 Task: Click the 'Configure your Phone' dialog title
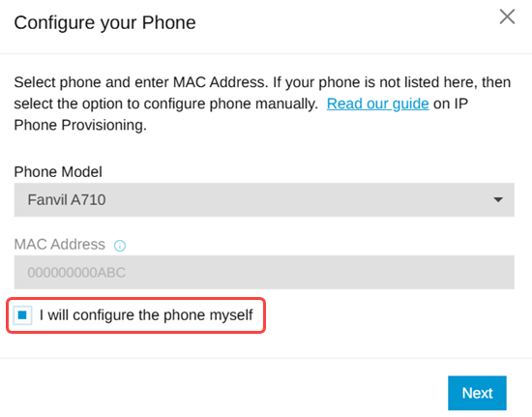(104, 22)
